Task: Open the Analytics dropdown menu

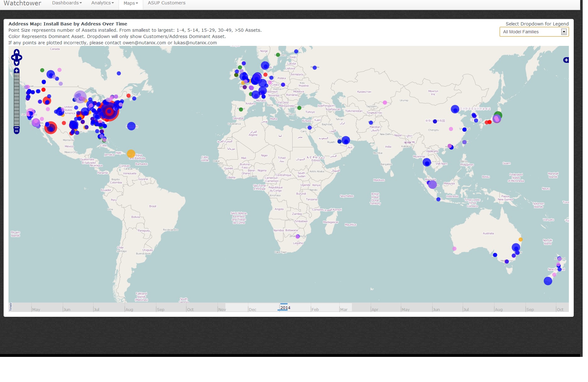Action: 102,3
